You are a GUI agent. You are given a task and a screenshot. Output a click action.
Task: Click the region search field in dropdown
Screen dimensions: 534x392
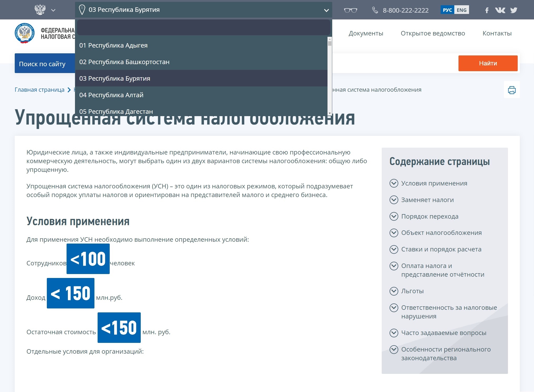click(204, 27)
